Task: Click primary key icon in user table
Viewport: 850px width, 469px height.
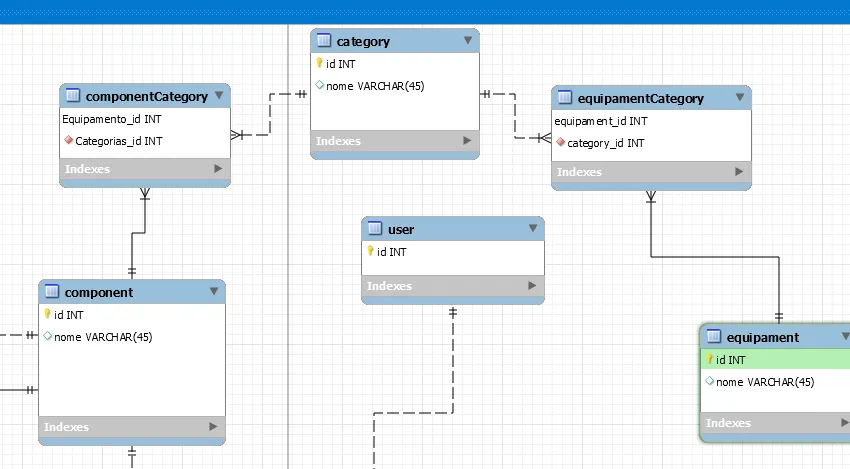Action: tap(371, 252)
